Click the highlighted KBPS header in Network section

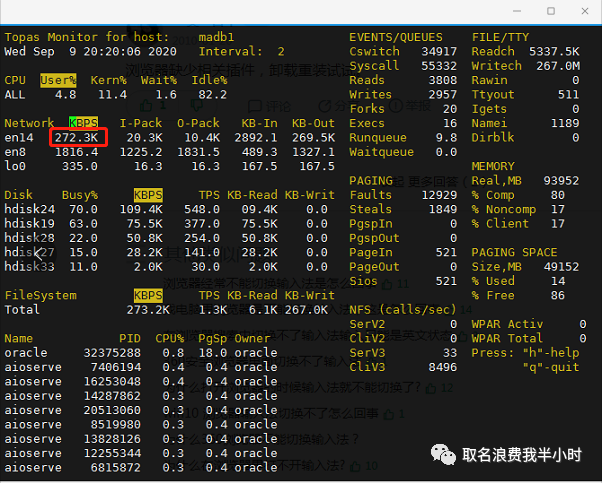click(83, 123)
